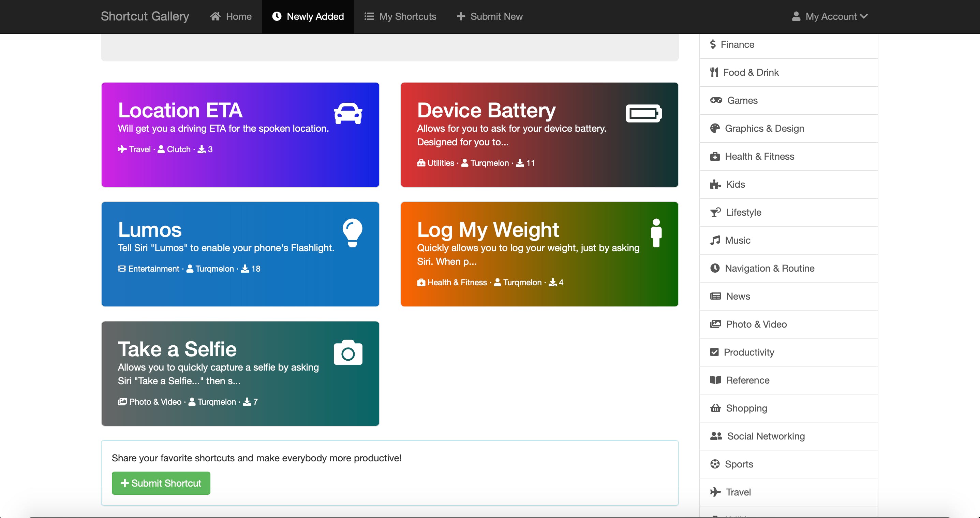
Task: Click the utensils Food & Drink icon
Action: (714, 72)
